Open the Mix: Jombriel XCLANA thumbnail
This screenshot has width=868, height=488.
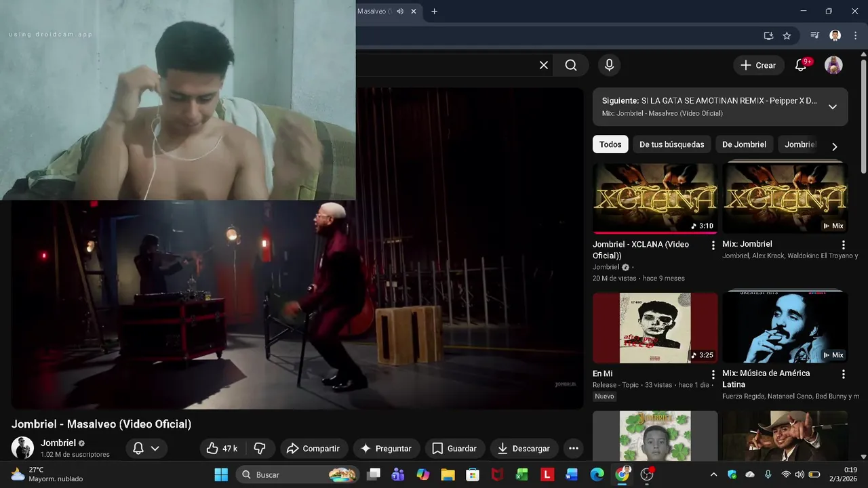[x=785, y=198]
